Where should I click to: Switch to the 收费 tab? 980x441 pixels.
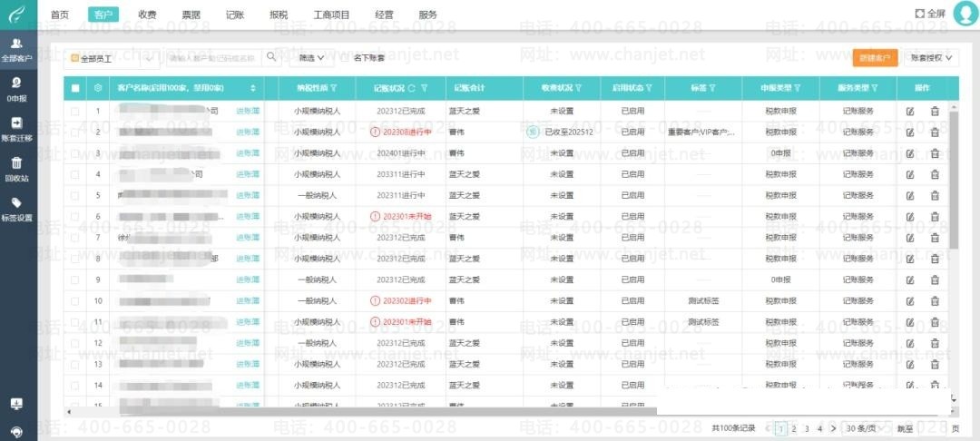[x=147, y=15]
